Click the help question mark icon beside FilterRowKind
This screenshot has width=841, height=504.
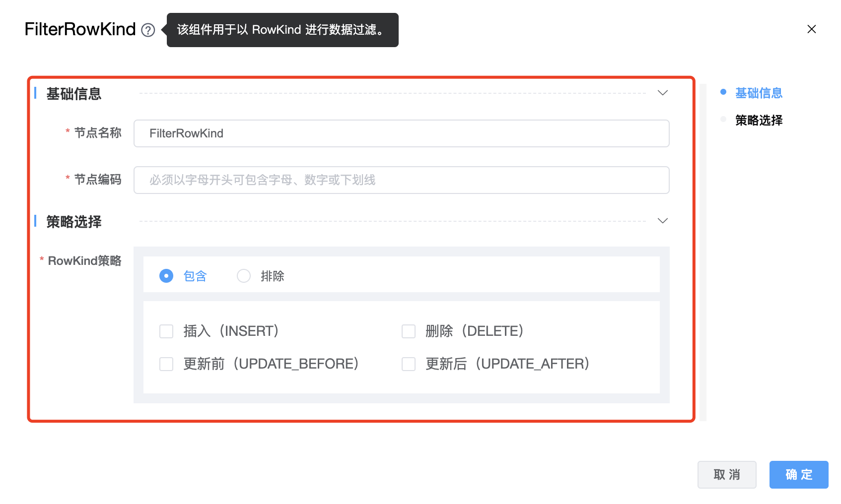148,30
